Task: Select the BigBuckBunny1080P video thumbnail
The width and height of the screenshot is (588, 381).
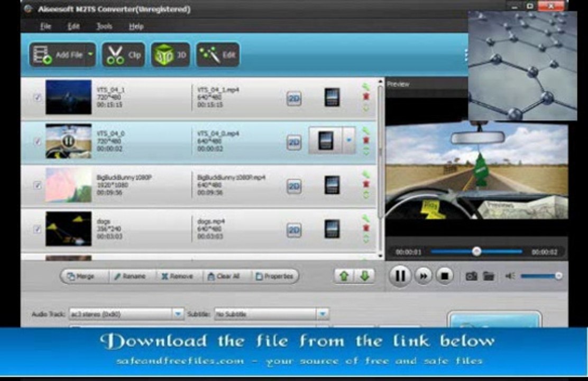Action: (x=68, y=185)
